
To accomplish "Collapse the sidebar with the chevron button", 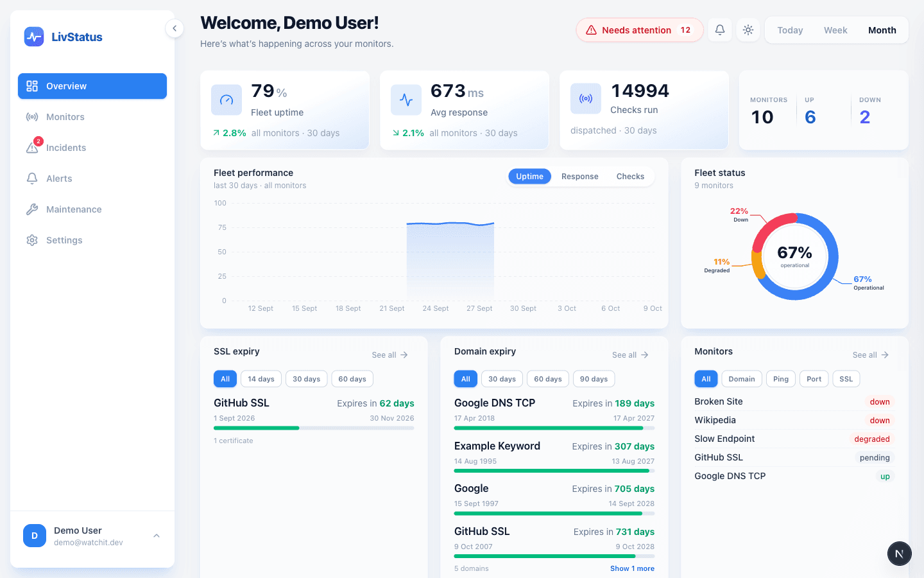I will (x=175, y=28).
